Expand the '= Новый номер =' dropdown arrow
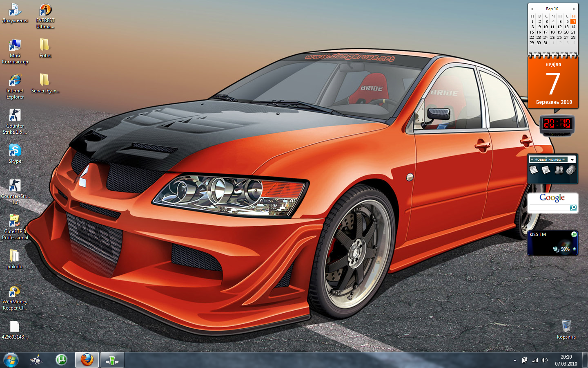588x368 pixels. pos(572,159)
